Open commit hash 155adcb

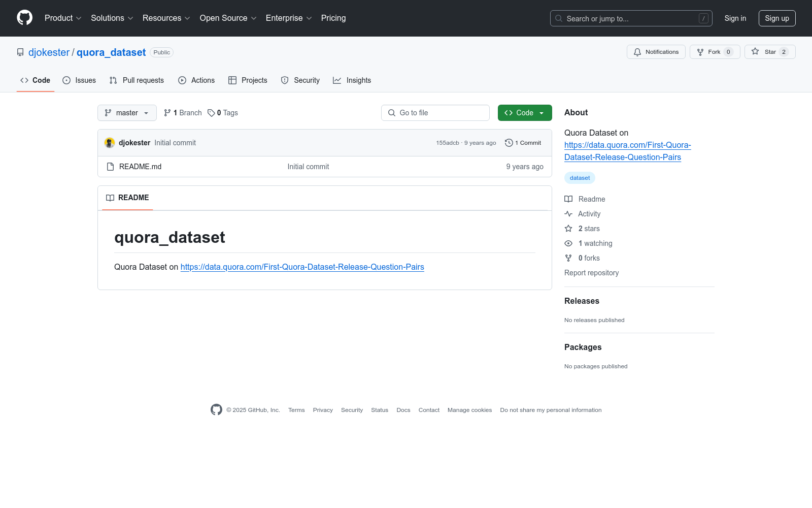pyautogui.click(x=448, y=143)
